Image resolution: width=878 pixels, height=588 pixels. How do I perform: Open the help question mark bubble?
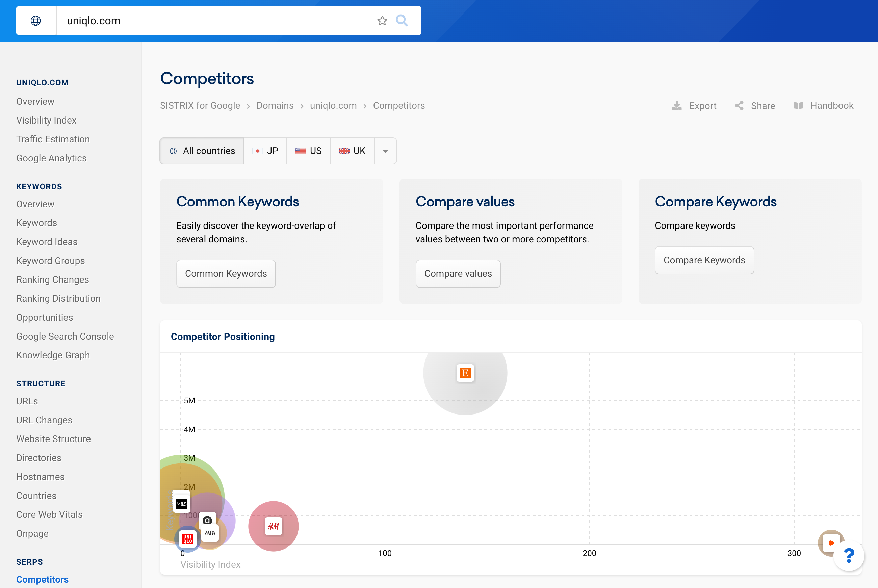click(x=849, y=555)
